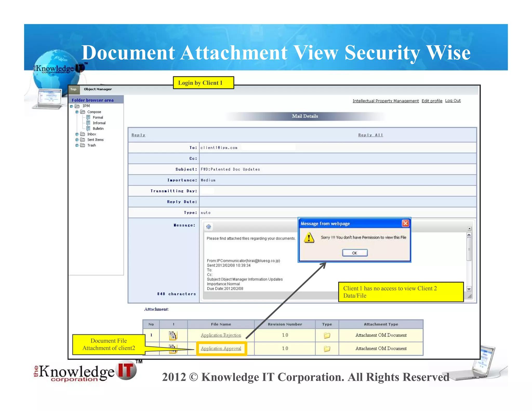Click the warning icon in the dialog
This screenshot has width=532, height=411.
[x=309, y=238]
